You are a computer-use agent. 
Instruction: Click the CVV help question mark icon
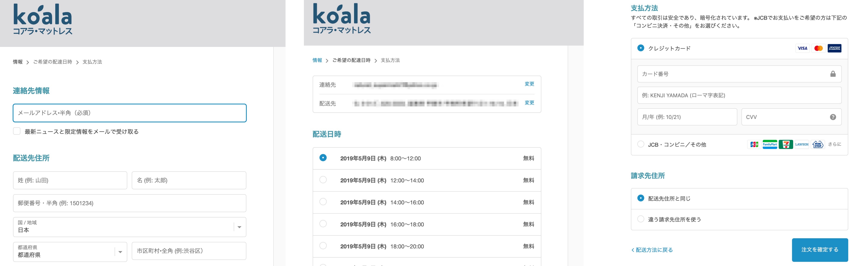[833, 117]
